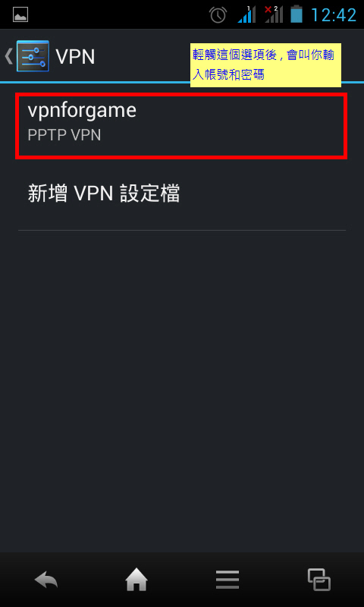Tap the Back arrow in navigation bar

point(46,580)
